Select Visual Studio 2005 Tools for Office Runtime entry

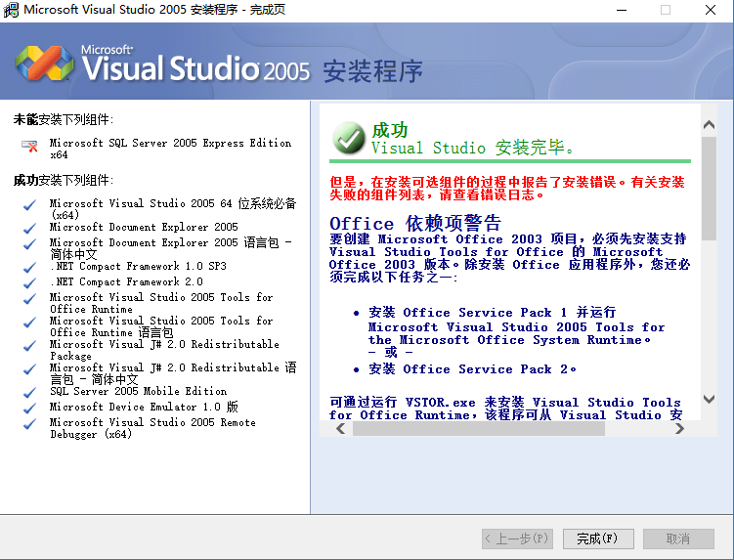[x=161, y=303]
